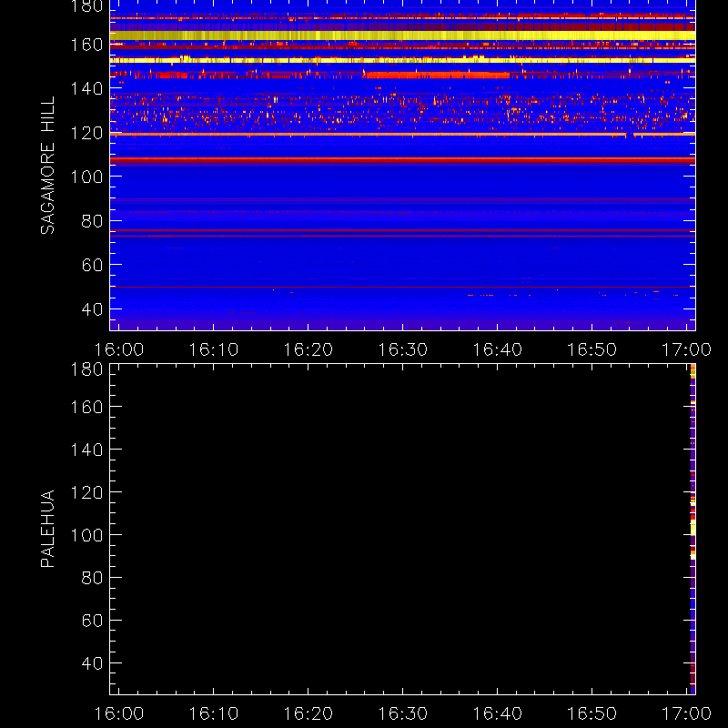Choose the 16:10 time label under Palehua plot
The width and height of the screenshot is (728, 728).
[214, 713]
